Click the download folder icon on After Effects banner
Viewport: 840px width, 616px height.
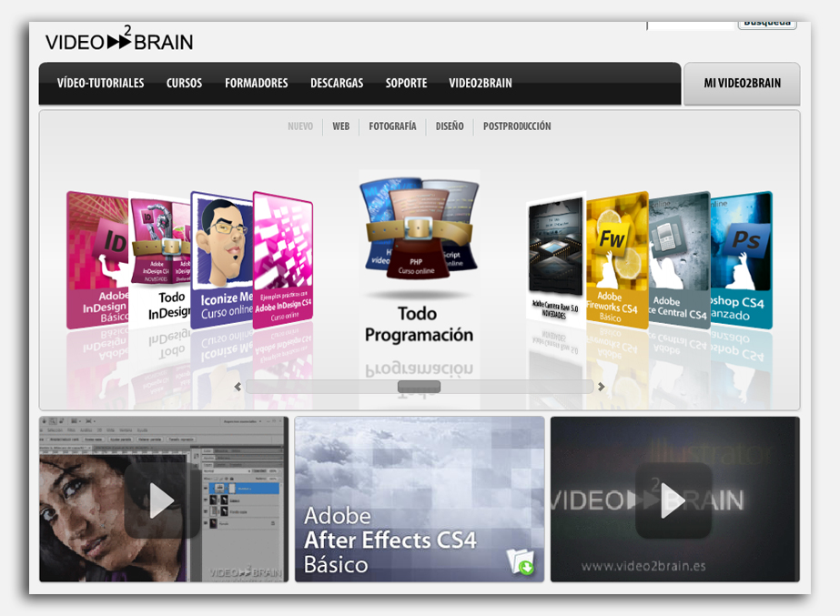point(521,561)
